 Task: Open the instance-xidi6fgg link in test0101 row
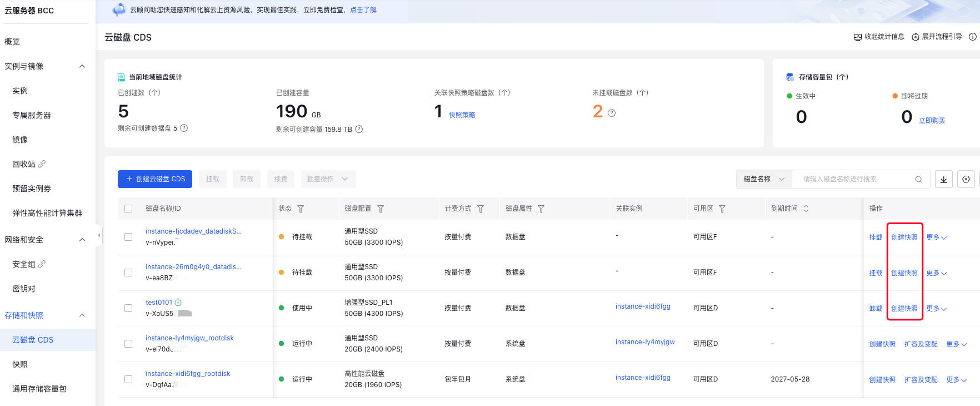coord(643,306)
